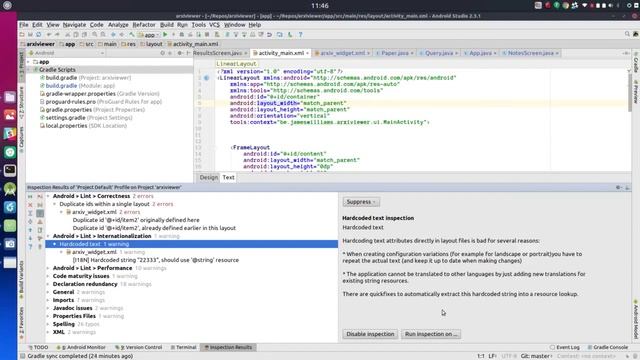This screenshot has width=640, height=360.
Task: Go to previous problem up arrow
Action: (x=30, y=230)
